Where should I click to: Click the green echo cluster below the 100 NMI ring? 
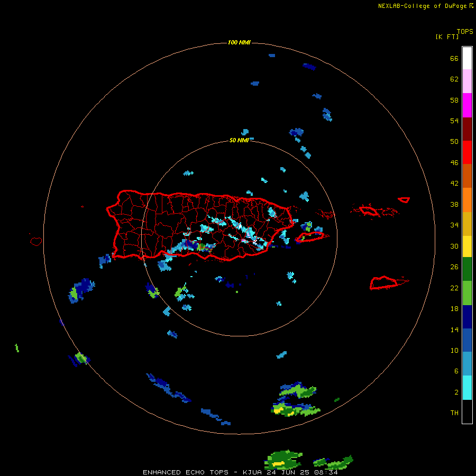point(283,460)
